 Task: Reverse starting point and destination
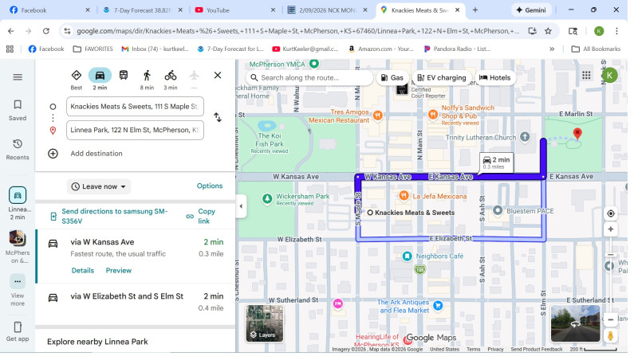218,117
